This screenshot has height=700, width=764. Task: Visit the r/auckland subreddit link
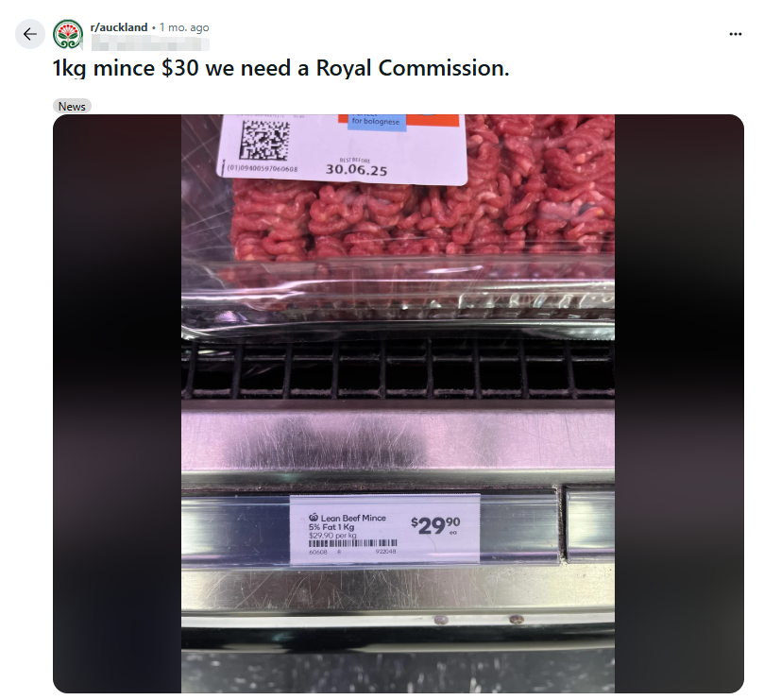119,27
